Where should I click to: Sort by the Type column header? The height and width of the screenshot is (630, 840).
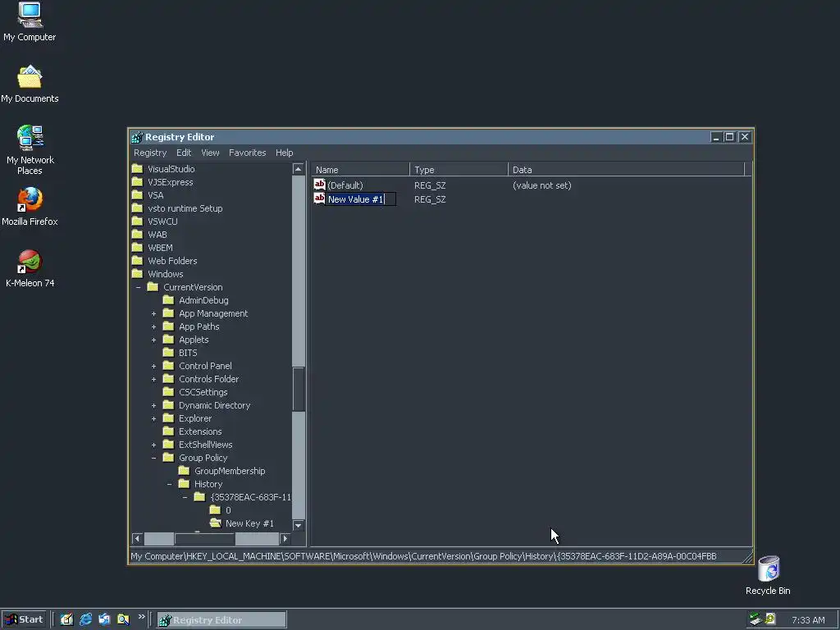point(459,170)
